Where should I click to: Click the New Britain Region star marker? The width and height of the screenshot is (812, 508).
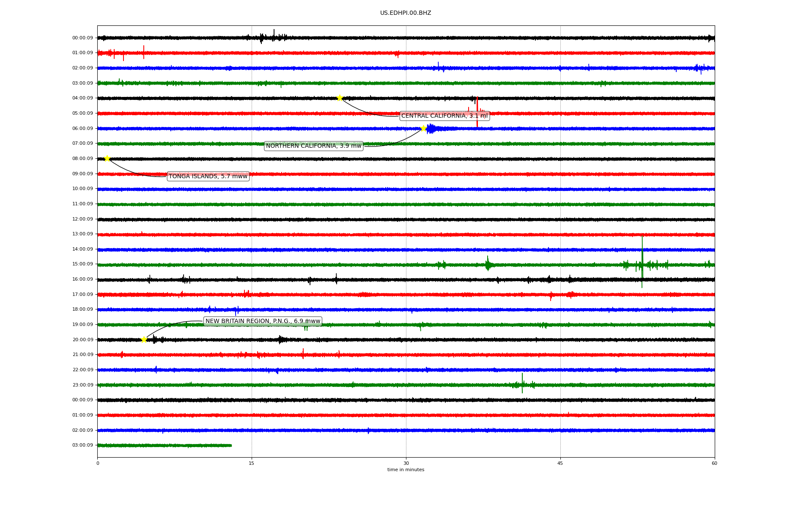click(144, 340)
